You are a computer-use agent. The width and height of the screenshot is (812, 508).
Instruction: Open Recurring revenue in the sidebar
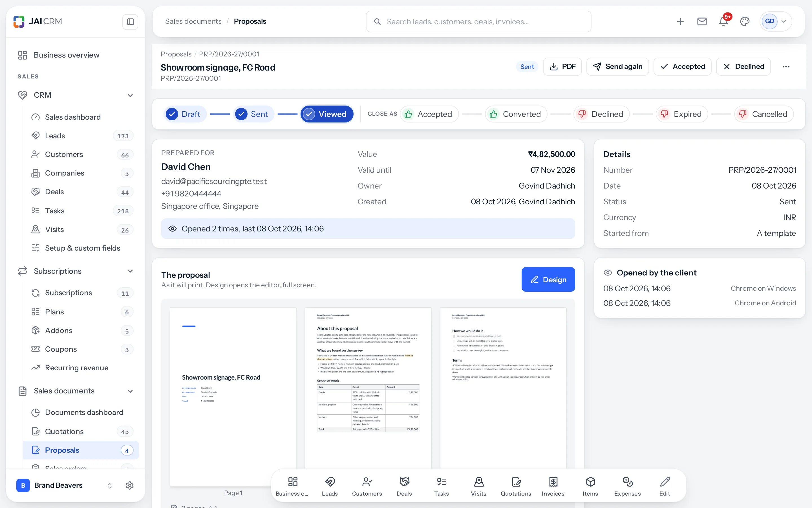coord(81,367)
